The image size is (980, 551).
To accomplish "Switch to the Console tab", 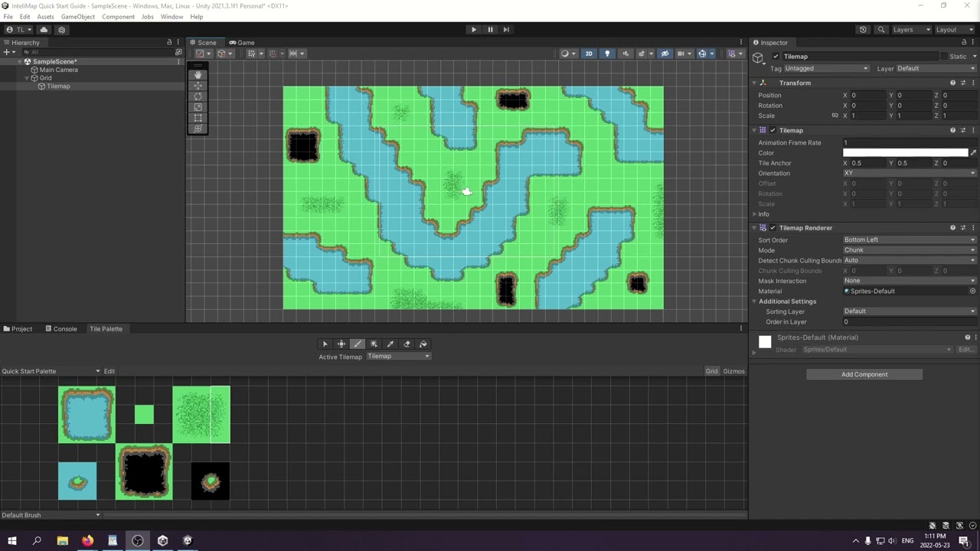I will pos(61,329).
